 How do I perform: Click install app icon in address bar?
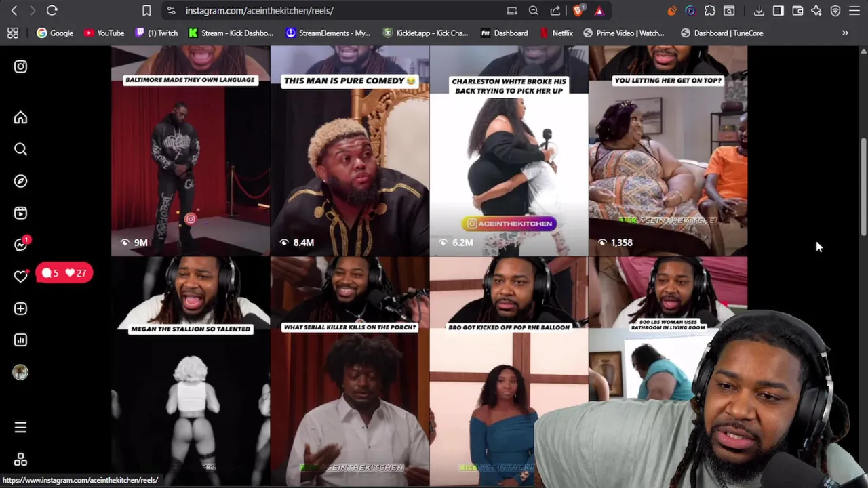pyautogui.click(x=512, y=11)
